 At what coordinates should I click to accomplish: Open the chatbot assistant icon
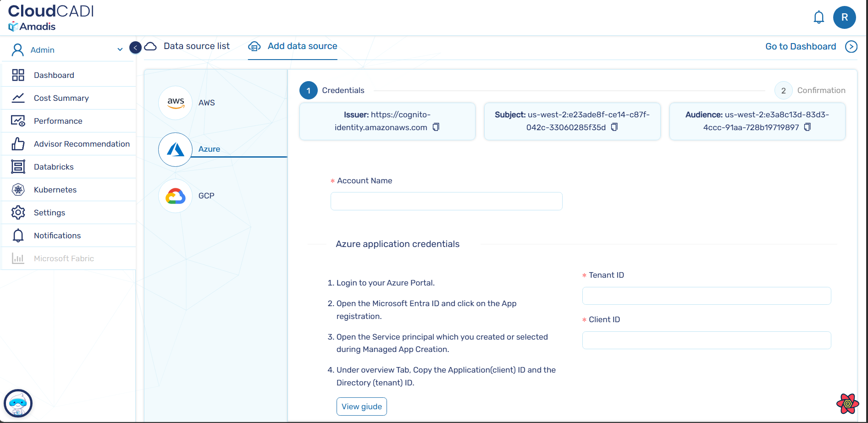pos(18,403)
